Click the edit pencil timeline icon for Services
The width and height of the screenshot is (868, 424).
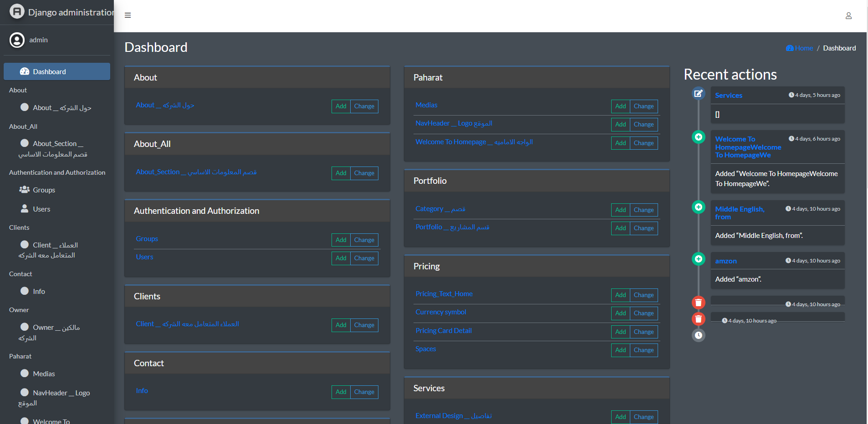[x=698, y=93]
